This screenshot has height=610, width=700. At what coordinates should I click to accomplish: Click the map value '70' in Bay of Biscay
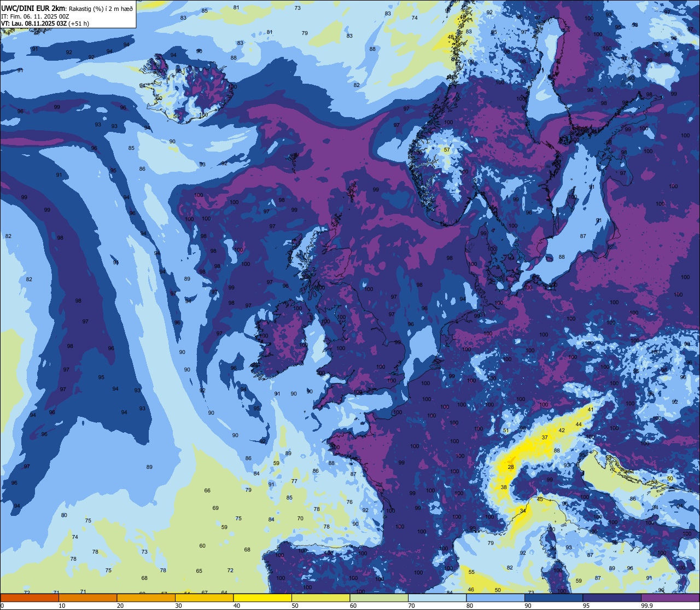(300, 518)
